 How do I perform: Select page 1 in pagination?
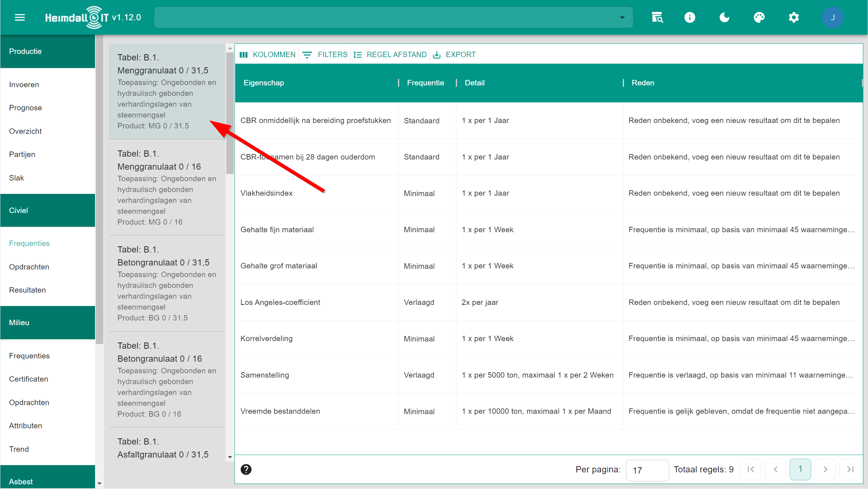point(800,469)
